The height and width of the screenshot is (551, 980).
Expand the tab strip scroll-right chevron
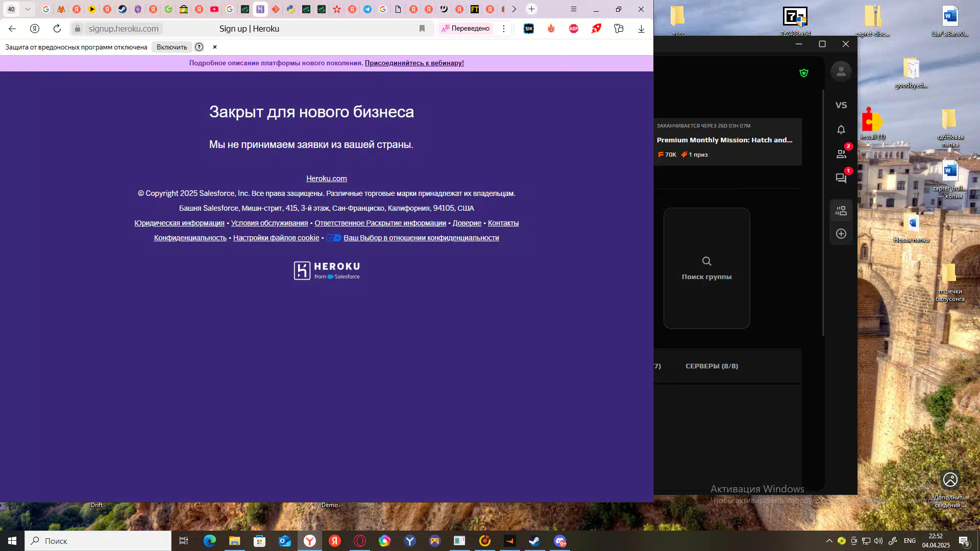514,9
